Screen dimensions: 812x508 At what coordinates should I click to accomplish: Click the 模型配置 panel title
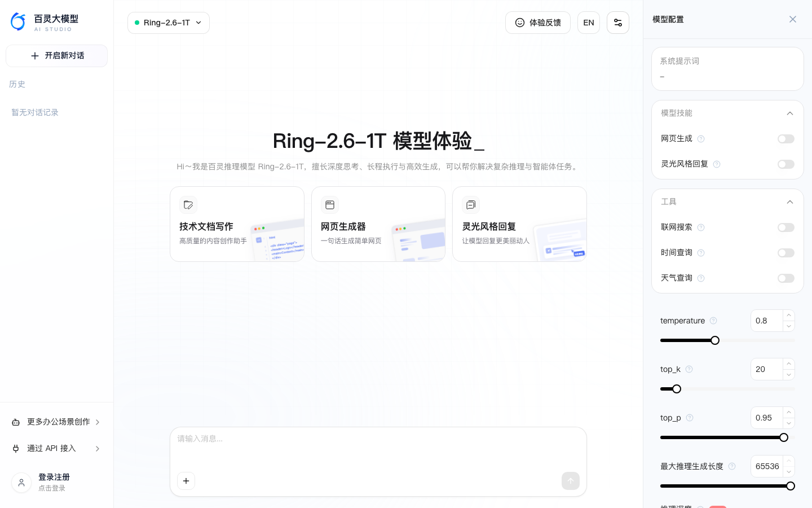pos(668,19)
